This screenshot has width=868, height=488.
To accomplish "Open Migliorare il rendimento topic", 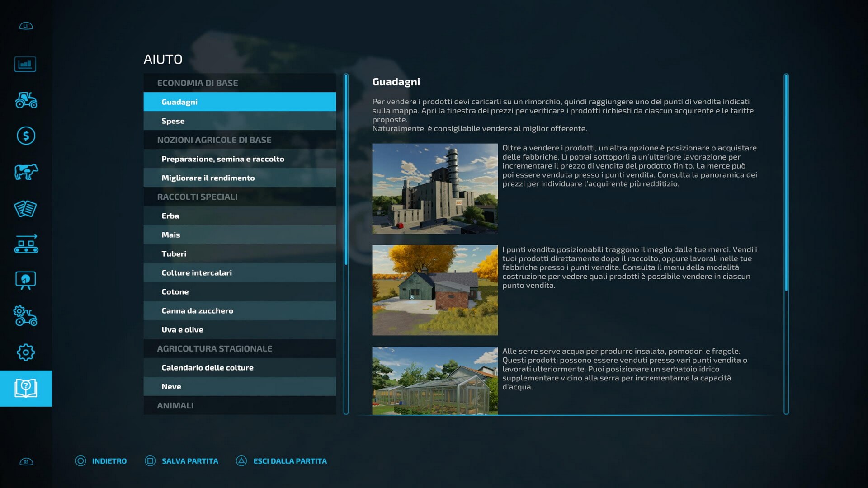I will (240, 178).
